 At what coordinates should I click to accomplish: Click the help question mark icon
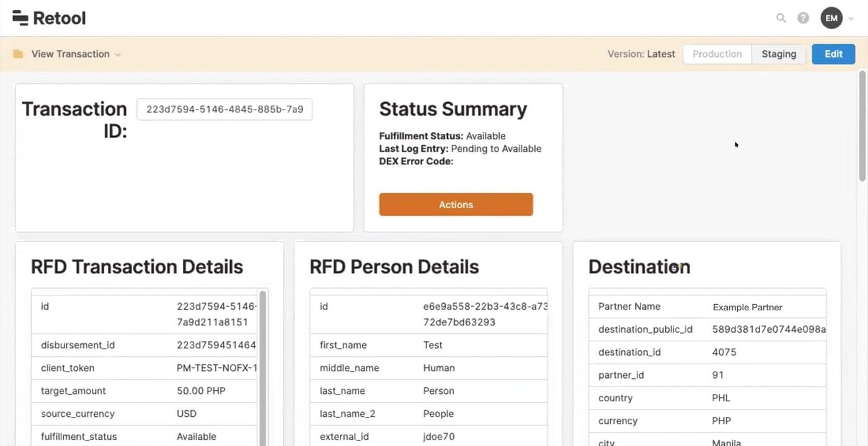pyautogui.click(x=803, y=18)
